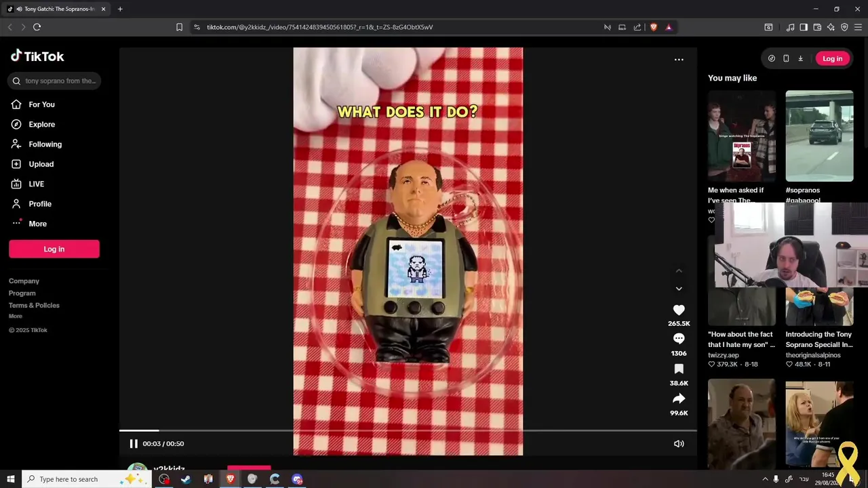Open the Brave VPN shield icon
868x488 pixels.
coord(844,27)
